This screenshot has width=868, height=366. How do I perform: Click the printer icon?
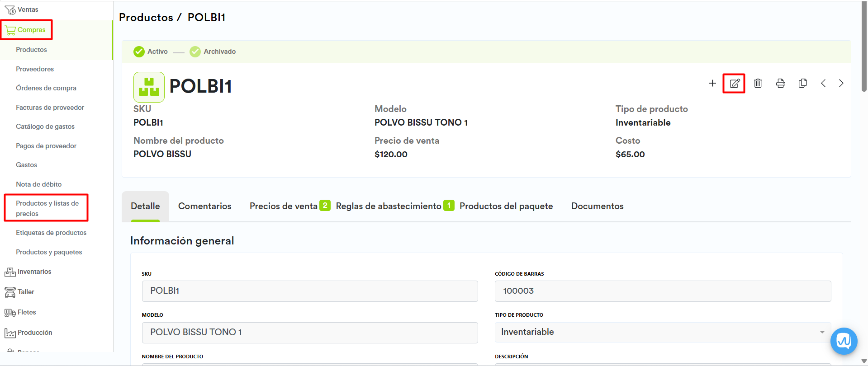tap(780, 83)
